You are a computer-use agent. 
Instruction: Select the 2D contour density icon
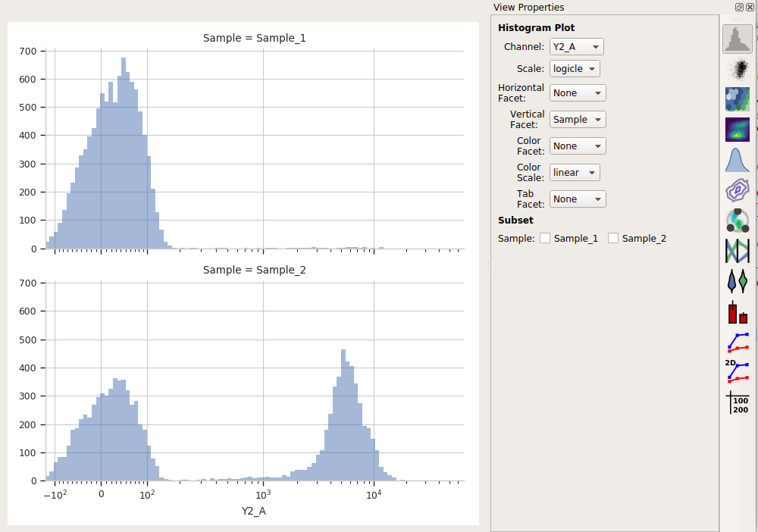tap(738, 190)
